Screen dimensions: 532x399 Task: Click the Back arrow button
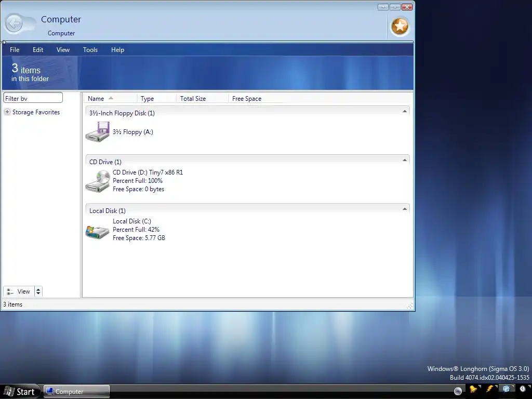(x=14, y=23)
